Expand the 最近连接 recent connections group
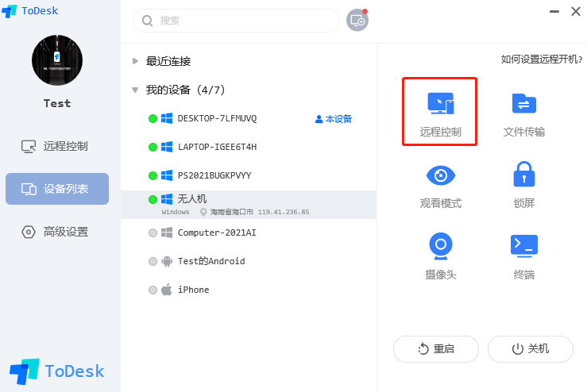587x392 pixels. tap(136, 61)
